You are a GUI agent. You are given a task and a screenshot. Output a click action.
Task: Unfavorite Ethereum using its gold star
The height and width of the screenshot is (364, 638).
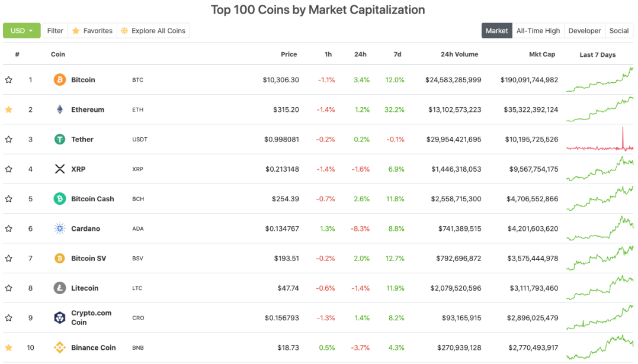click(8, 109)
